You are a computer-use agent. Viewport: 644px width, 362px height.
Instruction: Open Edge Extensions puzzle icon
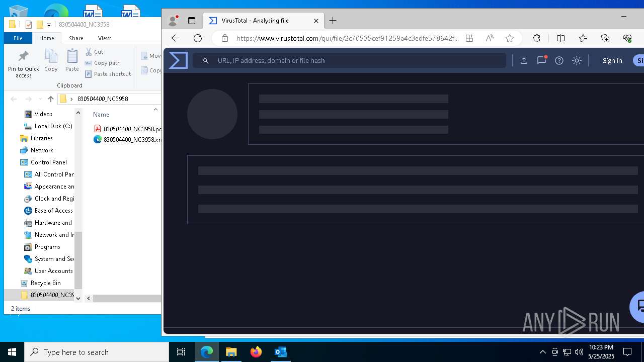tap(536, 38)
